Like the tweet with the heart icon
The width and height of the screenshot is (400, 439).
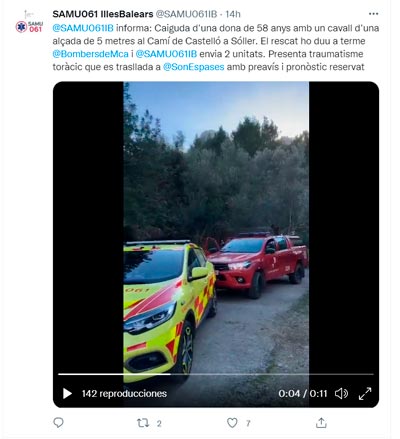232,423
